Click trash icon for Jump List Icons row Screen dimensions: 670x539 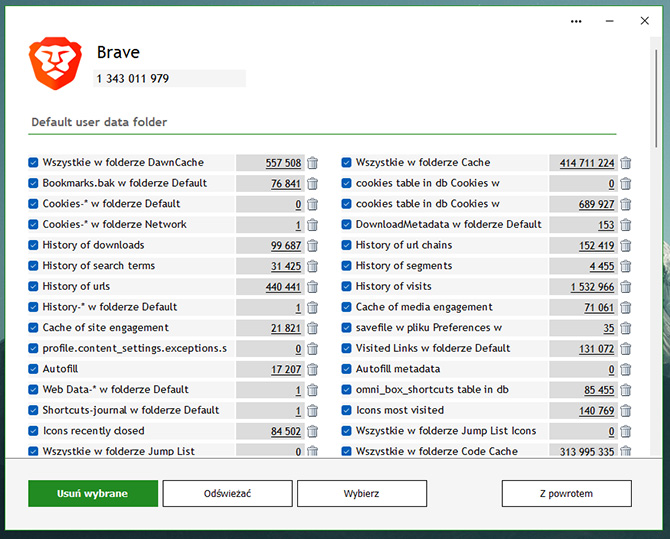point(626,431)
